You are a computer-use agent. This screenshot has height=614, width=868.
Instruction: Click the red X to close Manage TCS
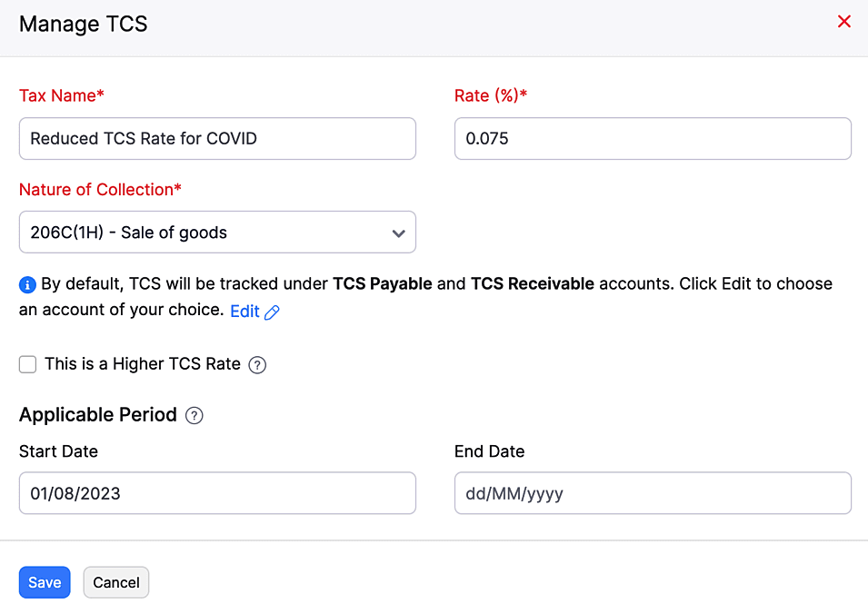coord(843,21)
